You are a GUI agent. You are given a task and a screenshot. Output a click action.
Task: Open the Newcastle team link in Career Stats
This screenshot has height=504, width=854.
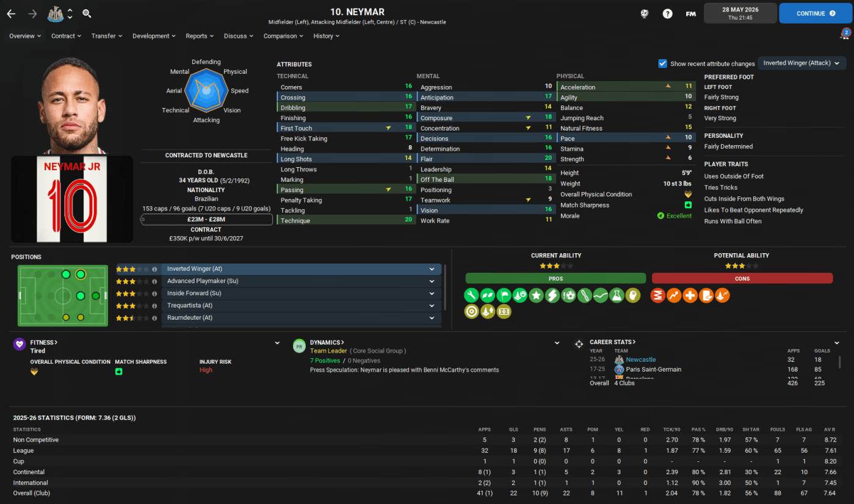pyautogui.click(x=640, y=360)
